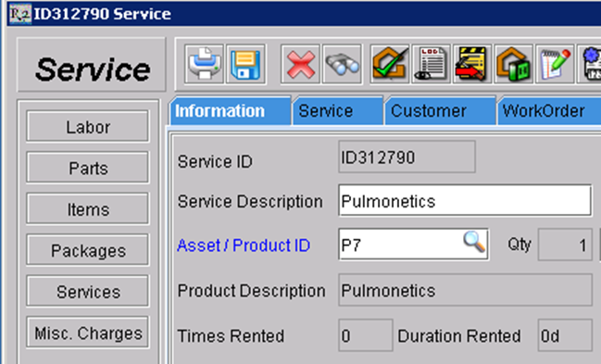
Task: Click the red X delete icon
Action: (300, 64)
